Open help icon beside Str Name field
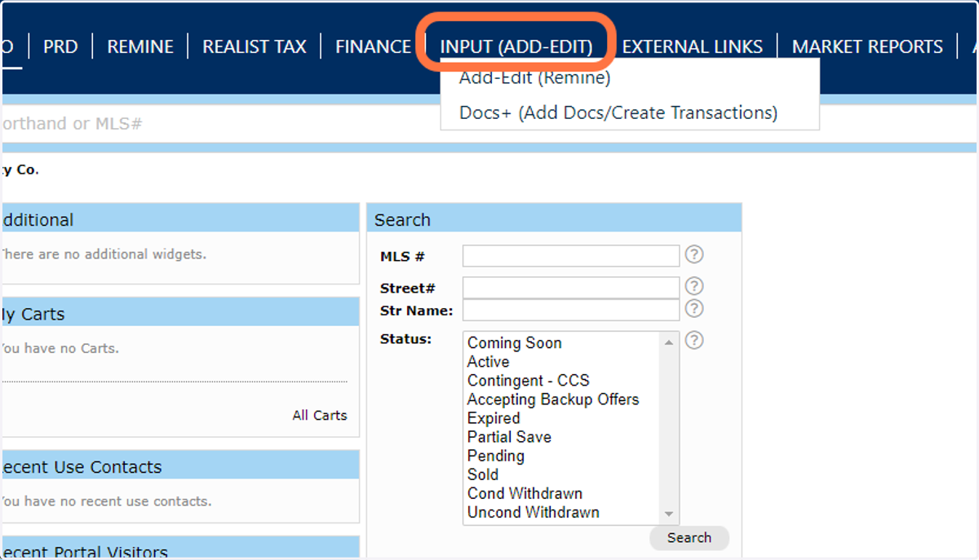The width and height of the screenshot is (979, 560). (693, 308)
